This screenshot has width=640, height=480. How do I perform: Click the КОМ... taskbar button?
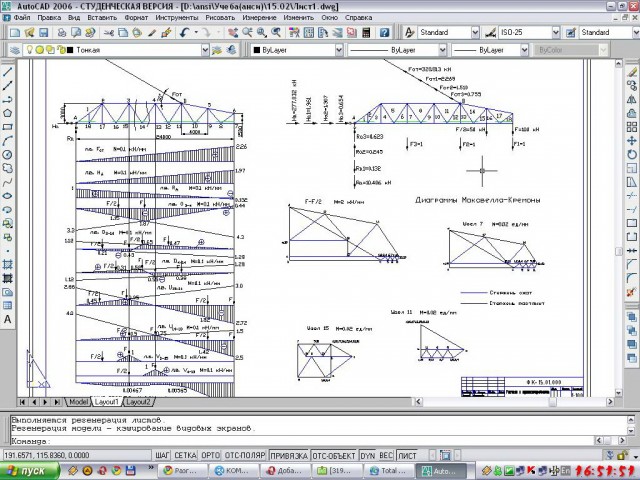[x=234, y=471]
